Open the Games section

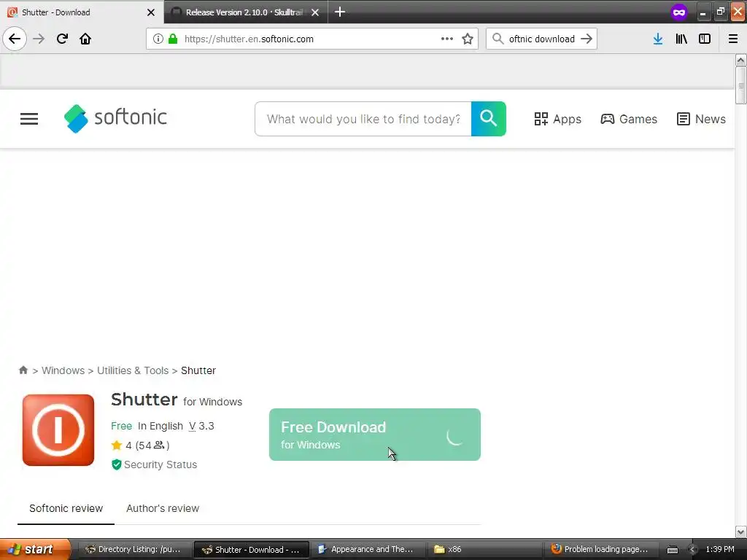click(628, 119)
